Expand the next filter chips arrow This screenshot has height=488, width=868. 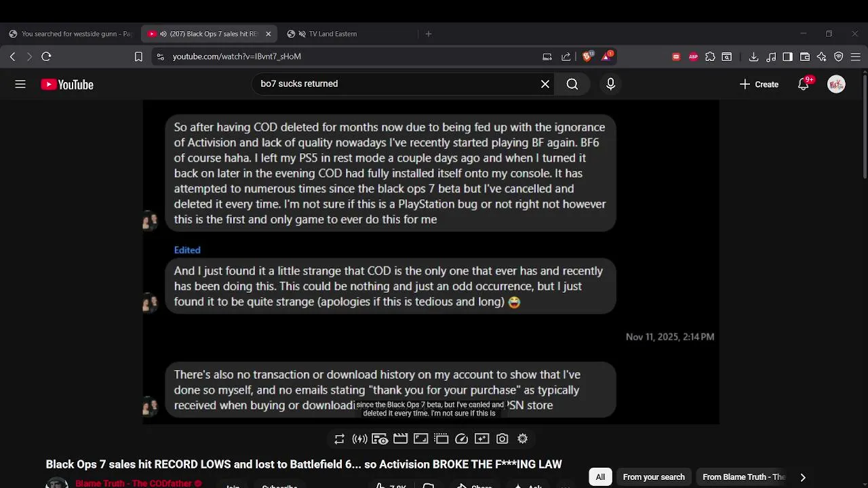803,477
